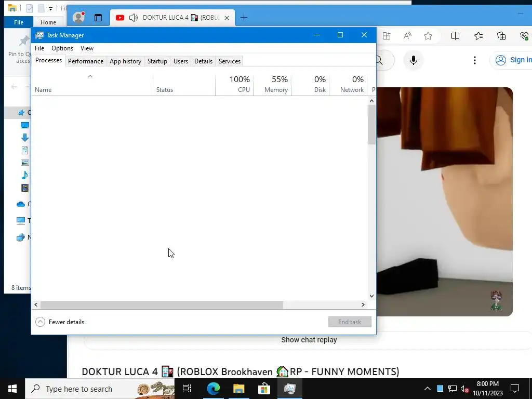Sort processes by Memory column
Screen dimensions: 532x399
coord(272,85)
